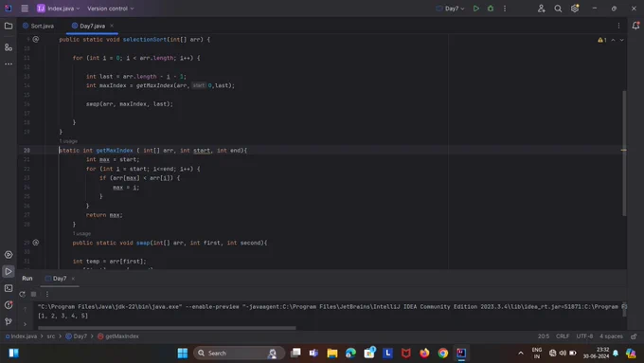Image resolution: width=644 pixels, height=363 pixels.
Task: Close the Day7.java tab
Action: click(112, 26)
